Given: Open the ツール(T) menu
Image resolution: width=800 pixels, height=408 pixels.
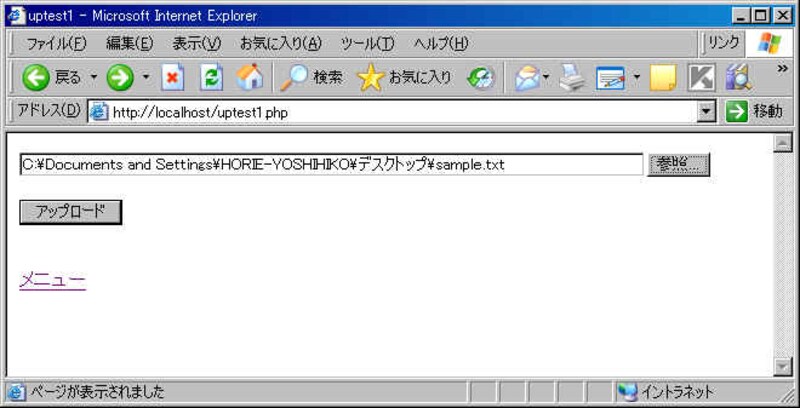Looking at the screenshot, I should point(367,44).
